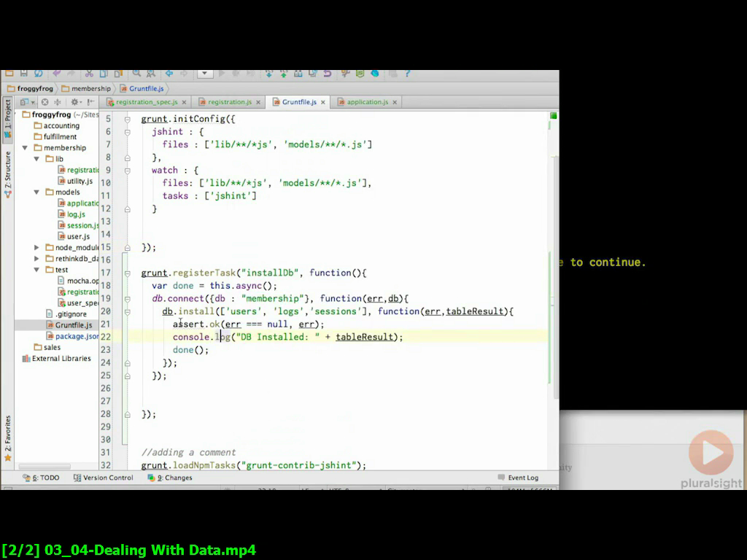
Task: Click the Help question mark icon
Action: (x=407, y=74)
